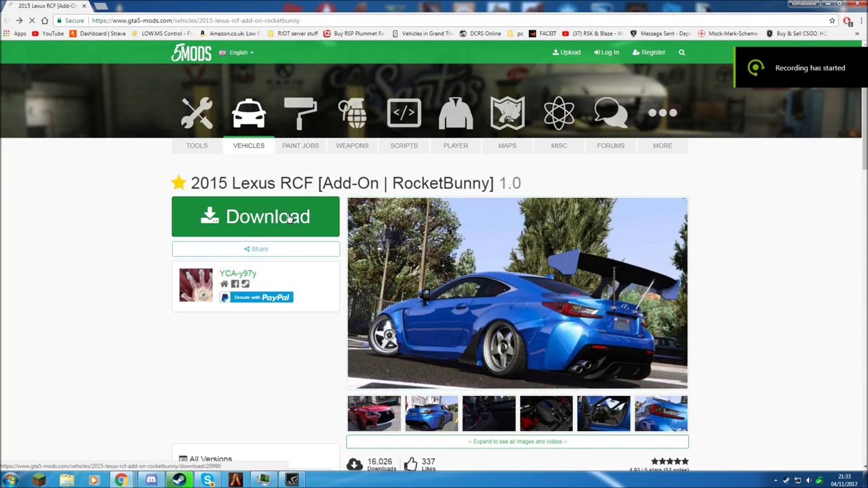Open author's homepage house icon
Screen dimensions: 868x488
(x=224, y=284)
